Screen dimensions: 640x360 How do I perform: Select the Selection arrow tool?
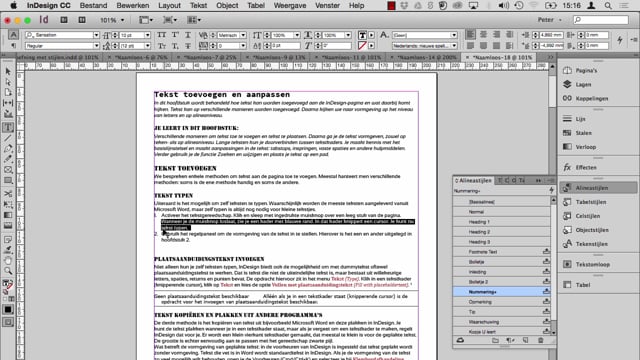click(8, 71)
